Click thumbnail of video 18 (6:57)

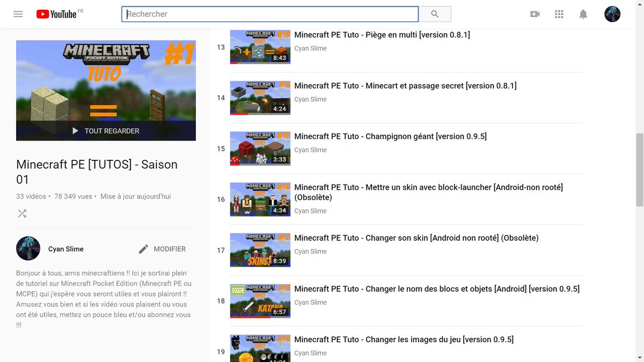260,301
